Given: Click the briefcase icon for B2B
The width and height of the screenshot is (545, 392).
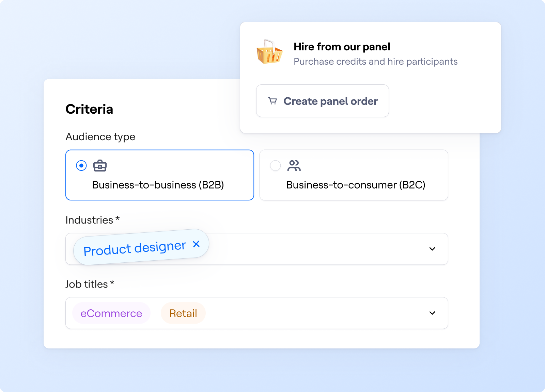Looking at the screenshot, I should tap(100, 166).
